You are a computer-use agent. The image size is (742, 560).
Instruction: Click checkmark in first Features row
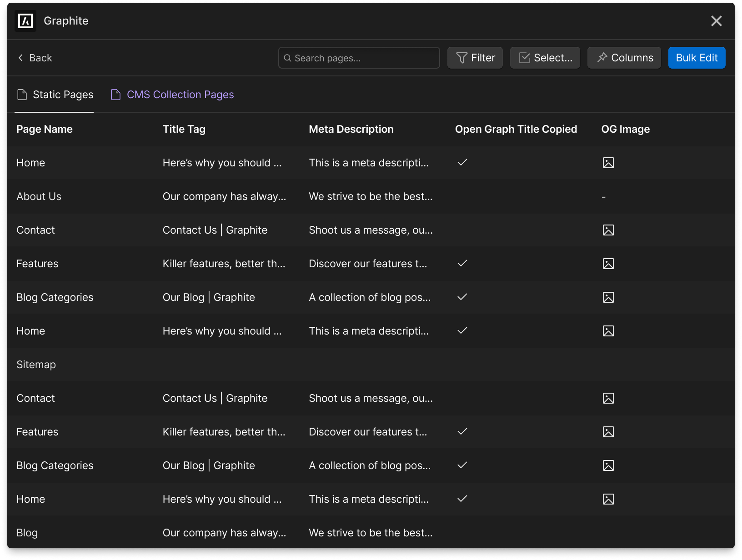click(x=462, y=263)
